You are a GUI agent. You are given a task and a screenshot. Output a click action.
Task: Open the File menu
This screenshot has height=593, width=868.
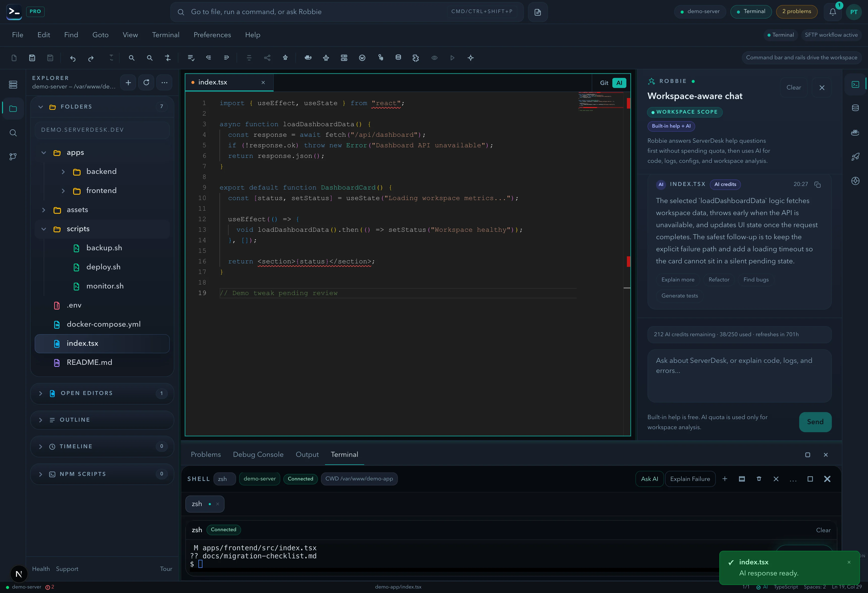18,35
